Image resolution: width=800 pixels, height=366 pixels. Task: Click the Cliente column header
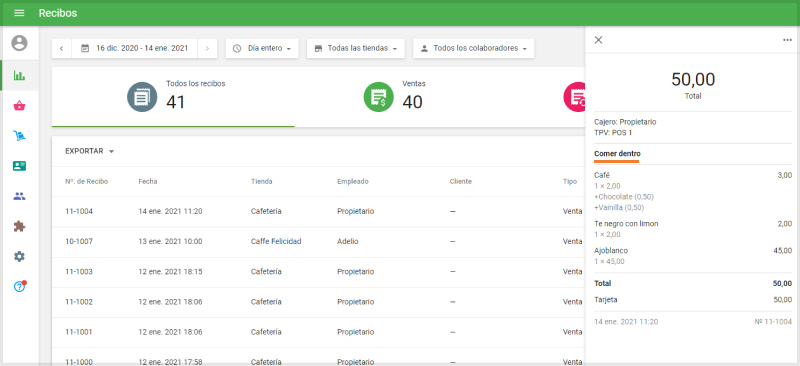461,181
